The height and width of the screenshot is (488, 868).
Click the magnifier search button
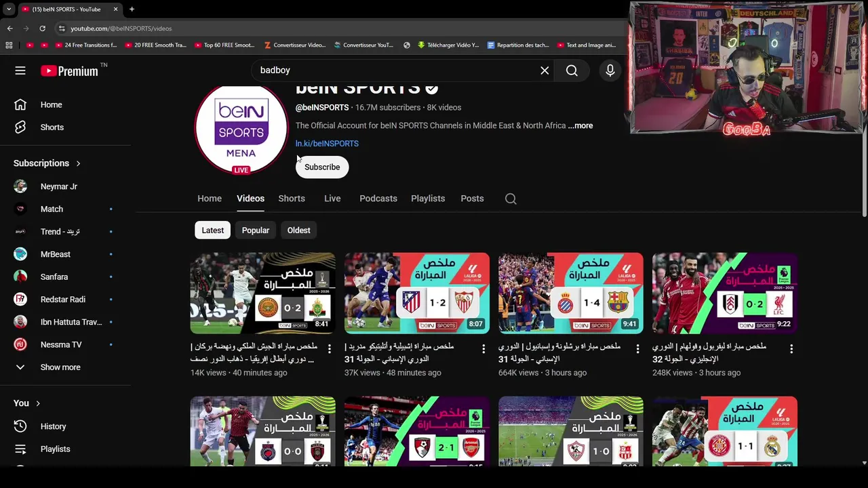coord(572,70)
